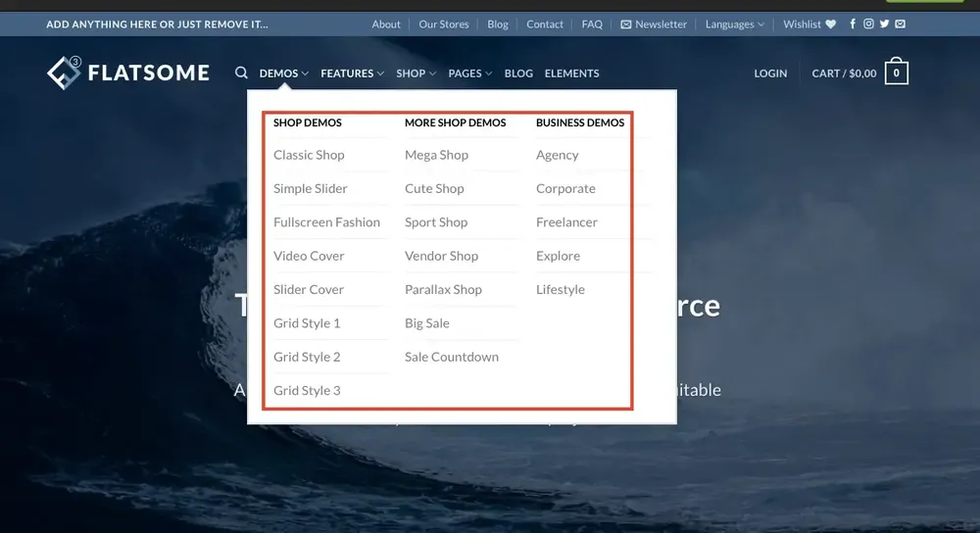Select Mega Shop demo
The height and width of the screenshot is (533, 980).
[436, 155]
